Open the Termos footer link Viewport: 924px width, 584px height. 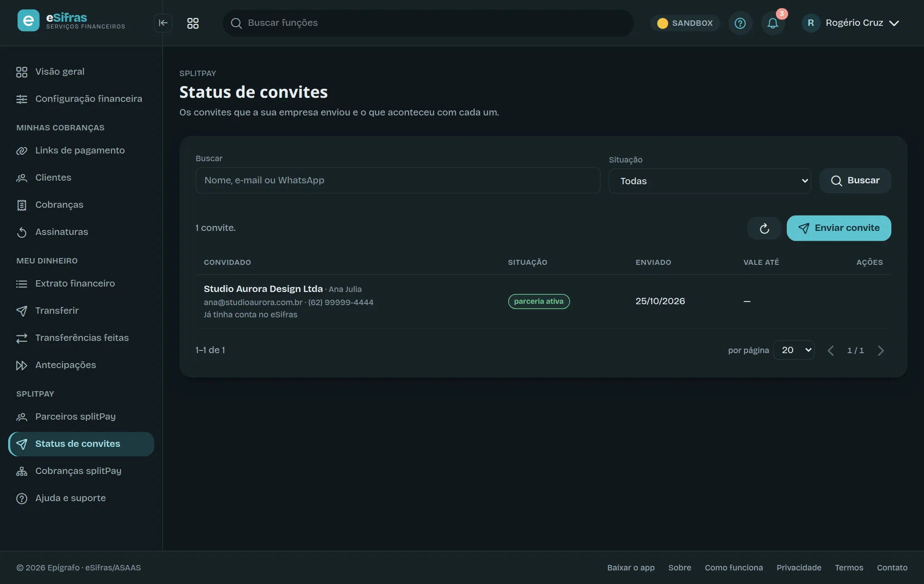(849, 568)
